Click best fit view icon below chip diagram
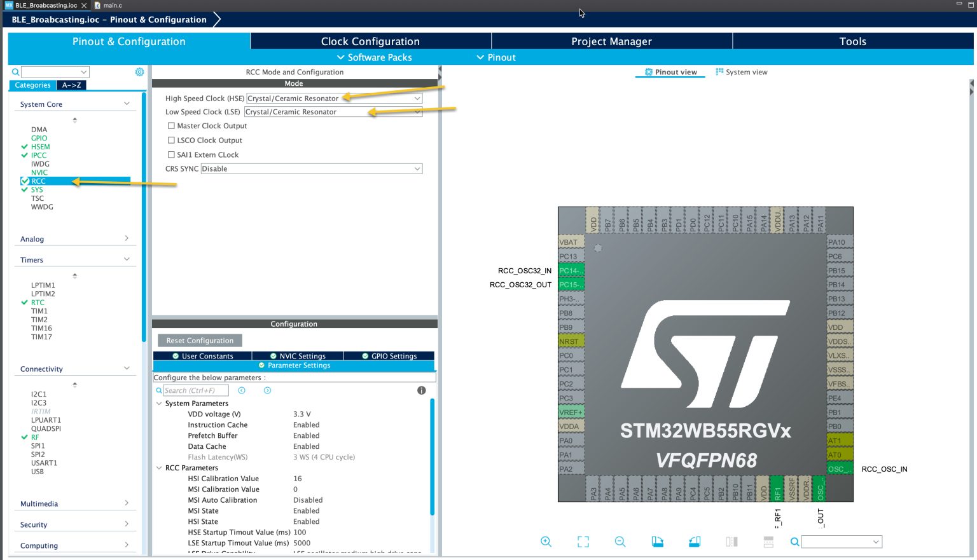 point(583,542)
